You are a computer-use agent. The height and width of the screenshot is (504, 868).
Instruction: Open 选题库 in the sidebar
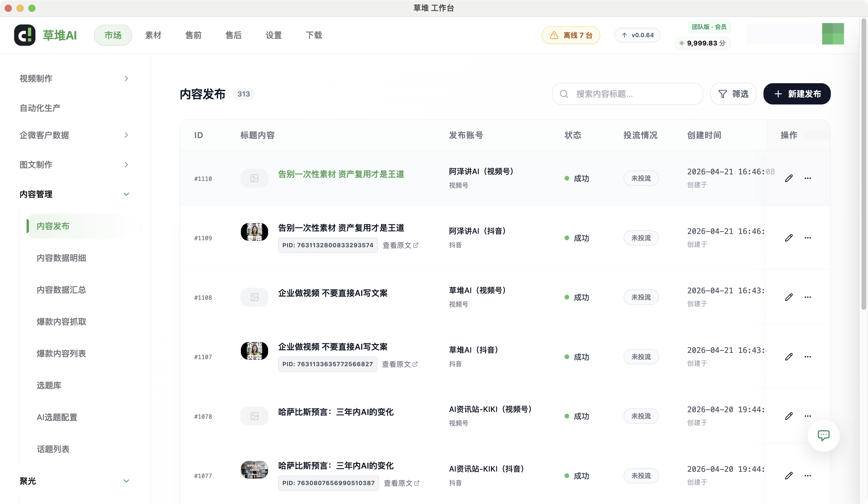pos(49,385)
